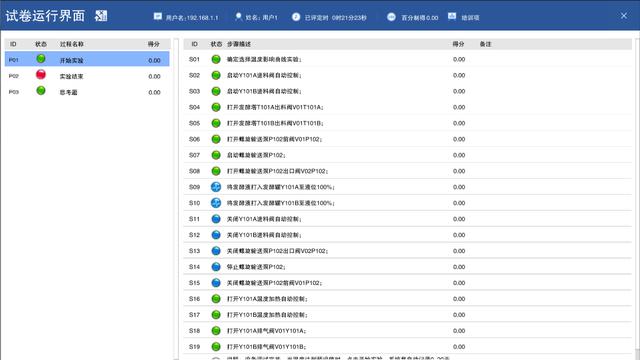Image resolution: width=640 pixels, height=360 pixels.
Task: Click the clock icon for elapsed time
Action: click(x=296, y=17)
